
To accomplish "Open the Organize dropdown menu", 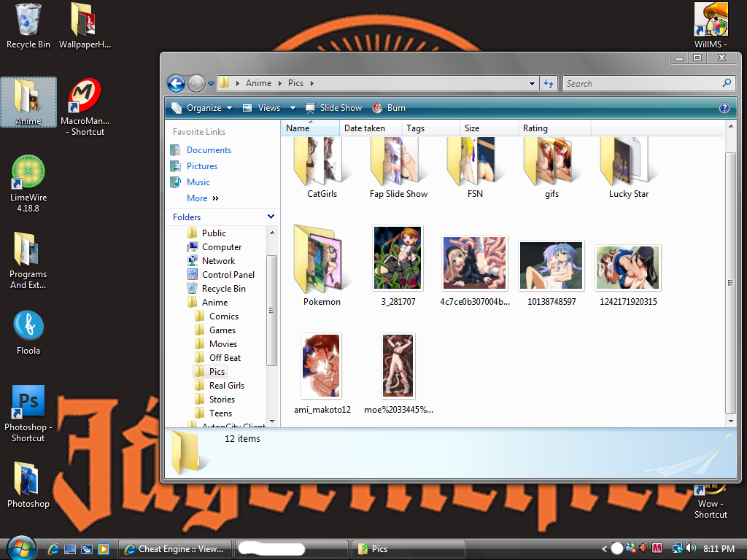I will click(202, 108).
